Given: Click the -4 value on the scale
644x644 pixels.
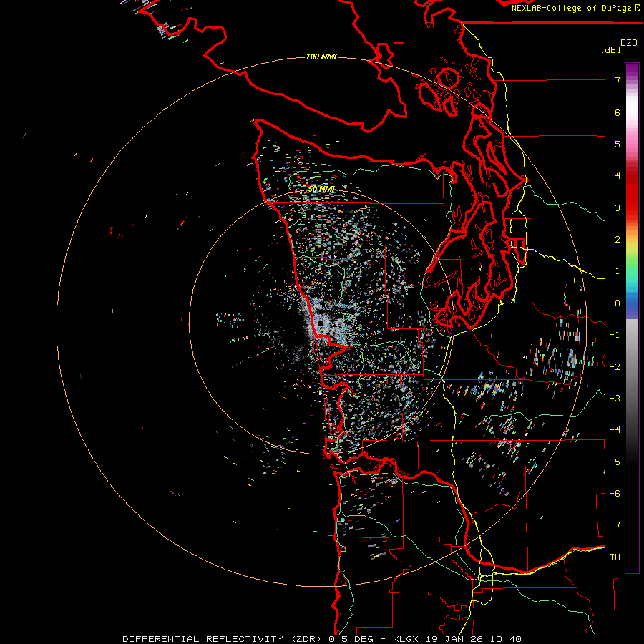Looking at the screenshot, I should [615, 430].
